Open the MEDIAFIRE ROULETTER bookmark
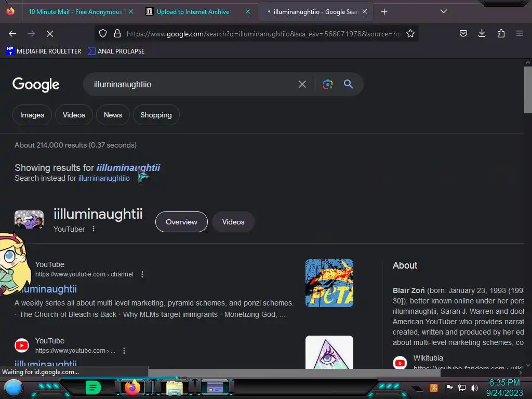 [44, 51]
